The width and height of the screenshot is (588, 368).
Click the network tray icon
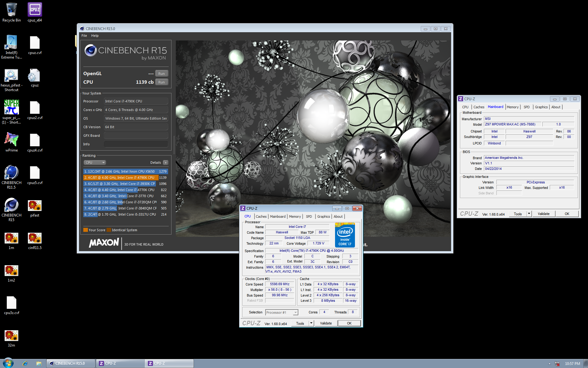(x=557, y=364)
